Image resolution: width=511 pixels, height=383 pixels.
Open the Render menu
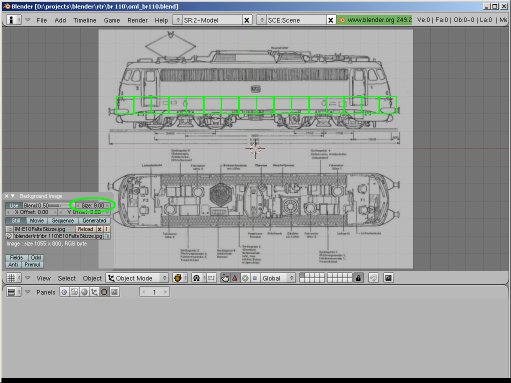[137, 20]
